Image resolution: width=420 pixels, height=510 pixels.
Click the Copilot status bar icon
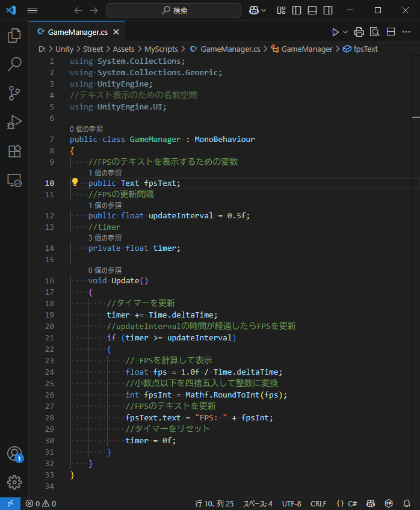coord(371,503)
